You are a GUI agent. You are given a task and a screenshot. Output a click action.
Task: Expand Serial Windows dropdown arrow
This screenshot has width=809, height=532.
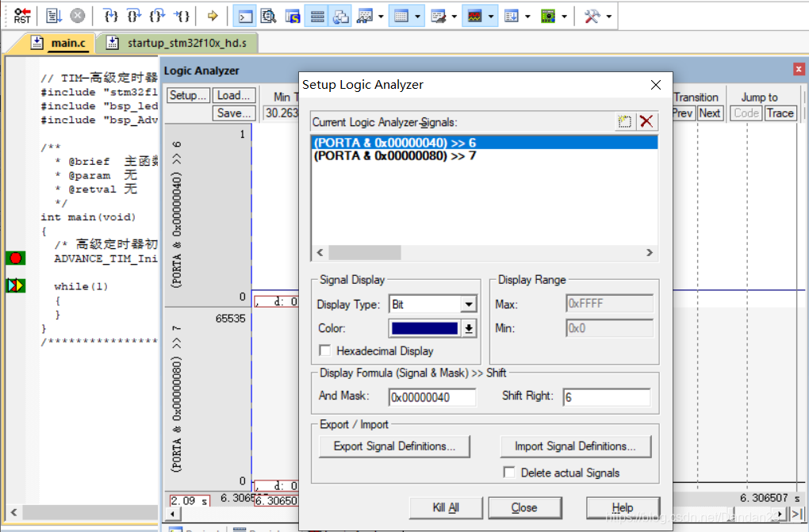pos(454,17)
